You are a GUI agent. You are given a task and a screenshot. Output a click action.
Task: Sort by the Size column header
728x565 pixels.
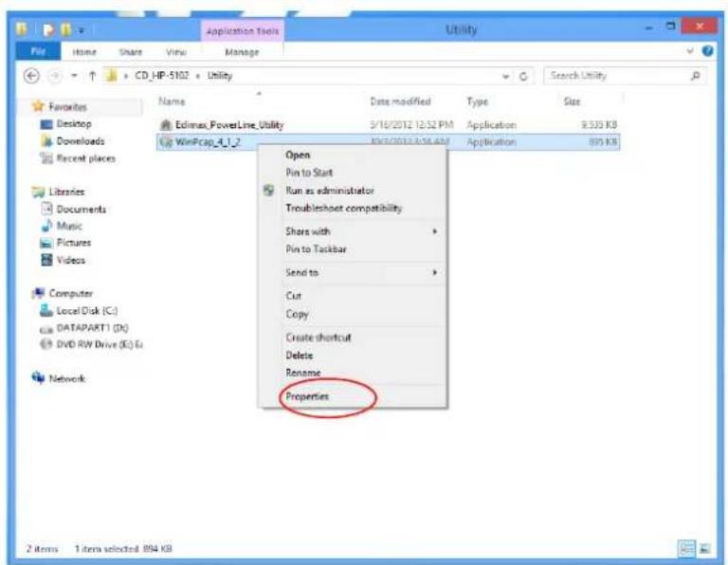(x=572, y=101)
